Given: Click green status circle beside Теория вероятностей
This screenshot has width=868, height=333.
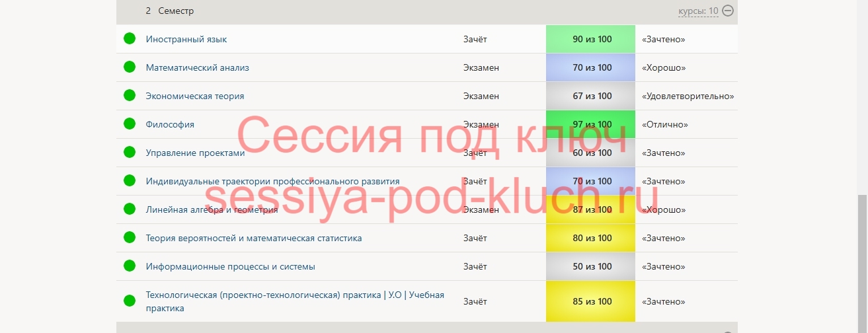Looking at the screenshot, I should (x=130, y=238).
